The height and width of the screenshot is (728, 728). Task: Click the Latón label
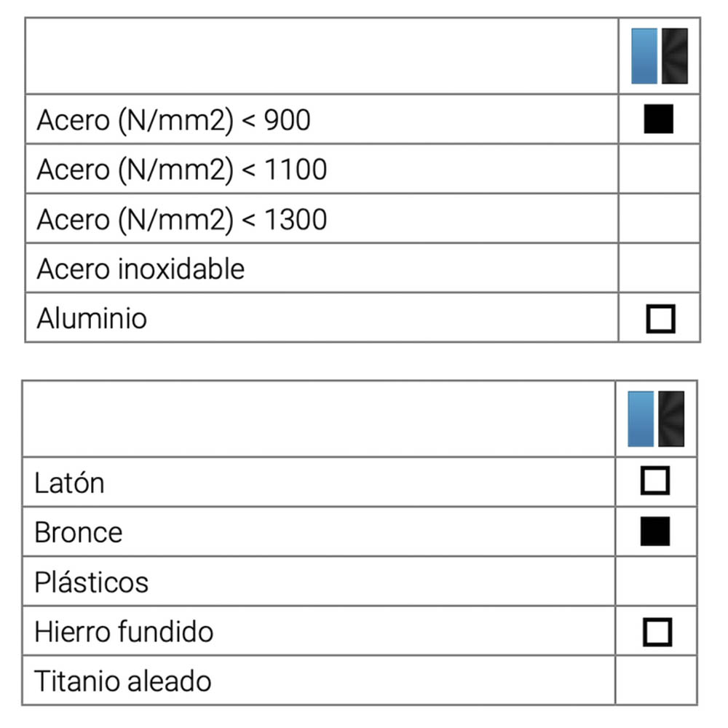[x=69, y=483]
